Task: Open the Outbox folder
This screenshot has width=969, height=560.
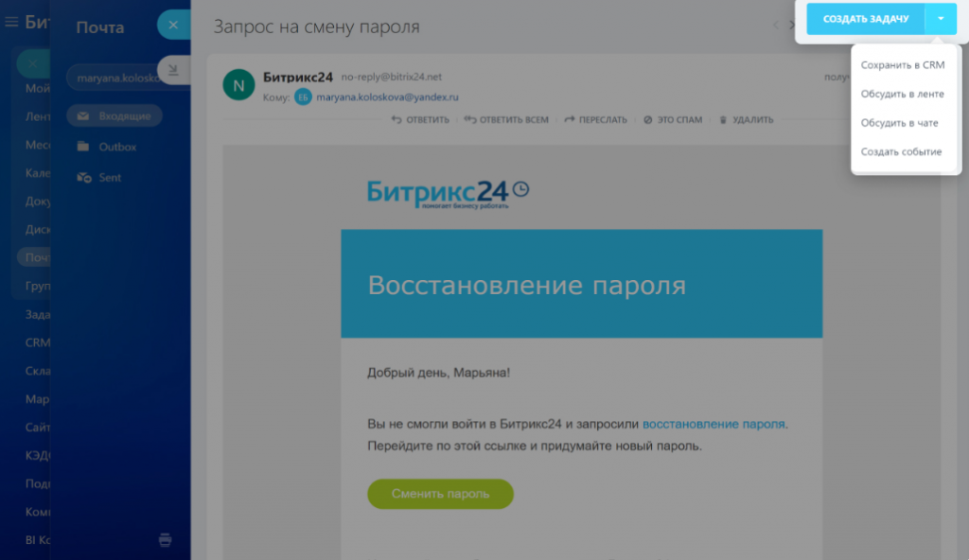Action: 106,147
